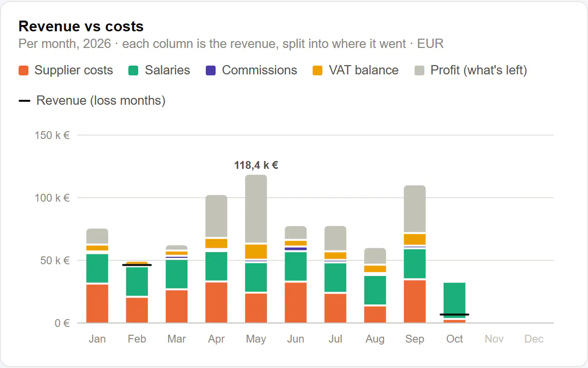
Task: Click the Jan label on the x-axis
Action: 97,339
